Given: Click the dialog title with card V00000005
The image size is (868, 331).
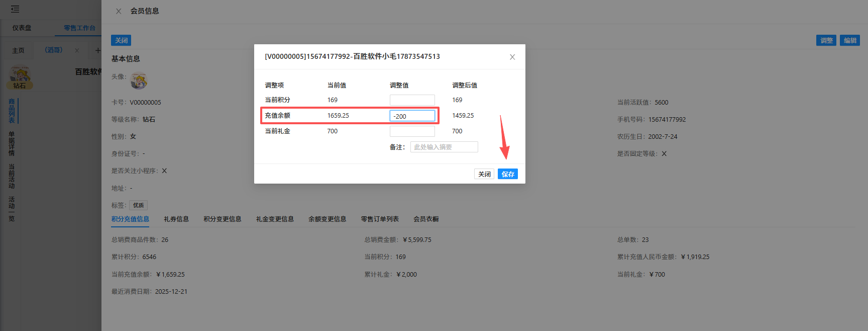Looking at the screenshot, I should 352,56.
